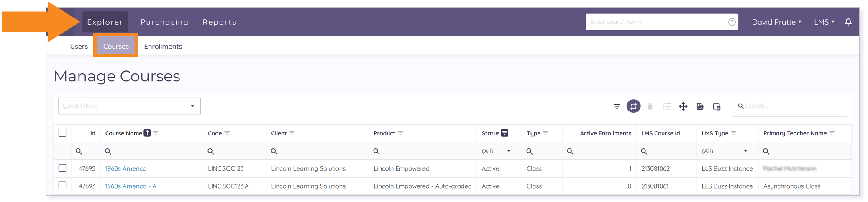Open the grid filter icon in the toolbar
868x202 pixels.
[617, 106]
